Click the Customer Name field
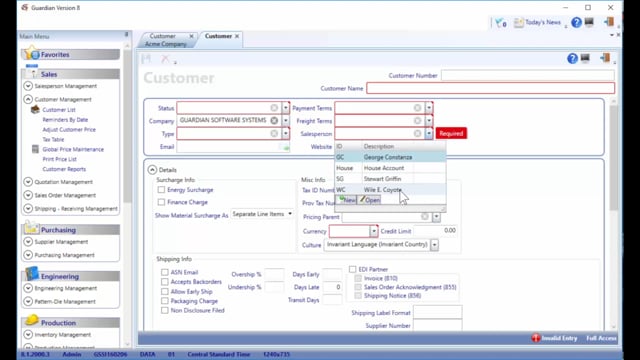The width and height of the screenshot is (640, 360). [490, 88]
